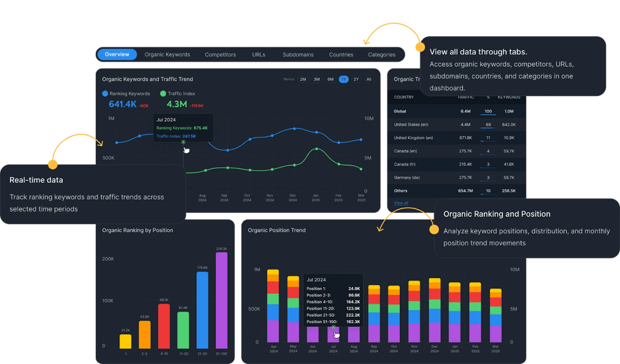This screenshot has width=620, height=364.
Task: Toggle the Traffic Index legend dot
Action: [x=163, y=94]
